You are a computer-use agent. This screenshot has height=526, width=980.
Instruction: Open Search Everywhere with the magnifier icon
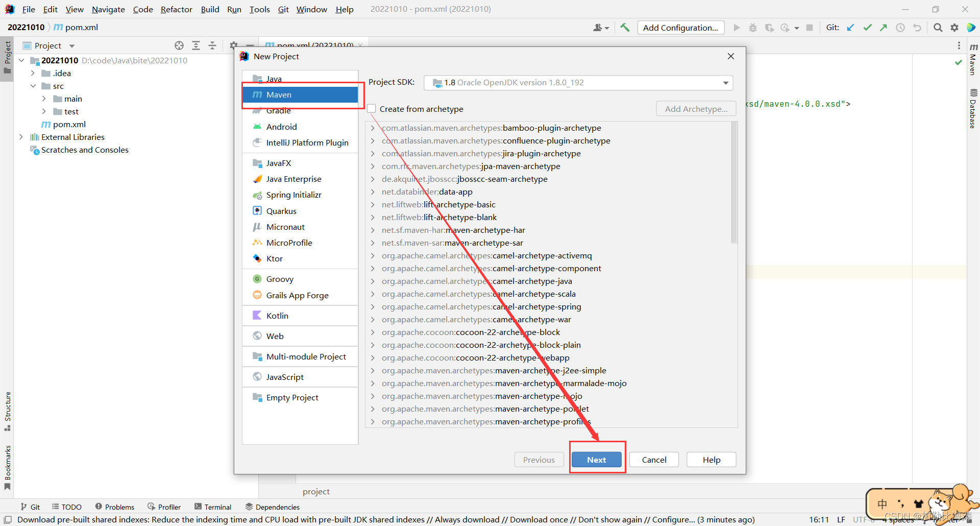click(938, 28)
